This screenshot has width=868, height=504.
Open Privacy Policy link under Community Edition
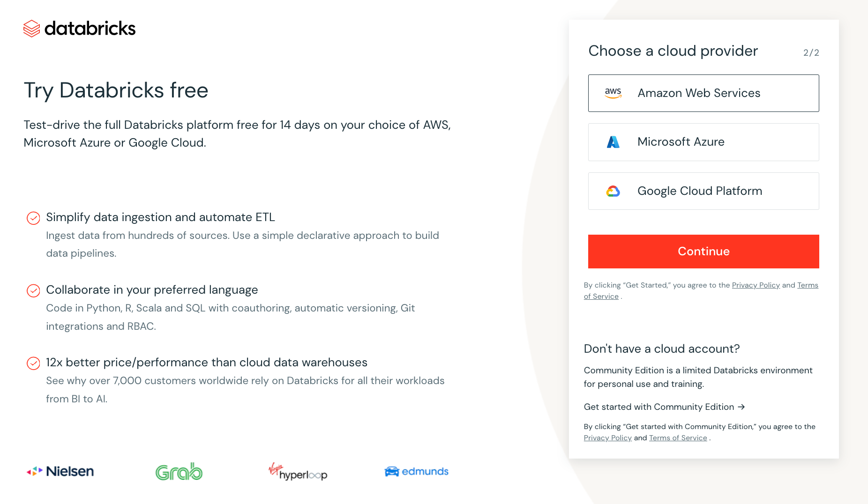[x=607, y=438]
